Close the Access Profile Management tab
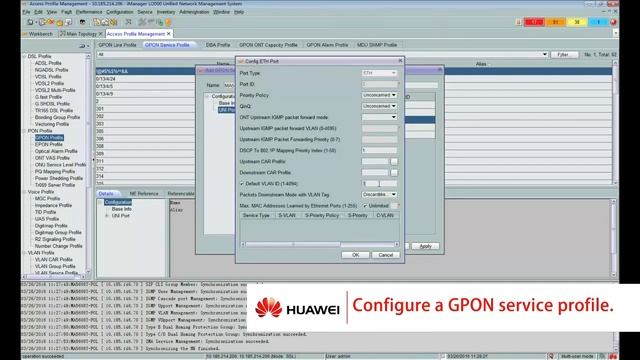This screenshot has height=360, width=640. (x=169, y=34)
